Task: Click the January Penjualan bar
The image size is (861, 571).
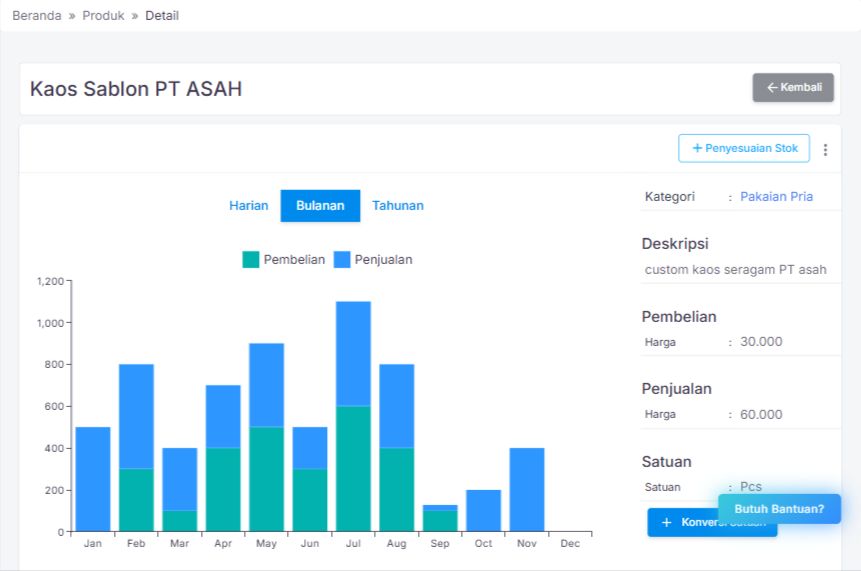Action: point(93,479)
